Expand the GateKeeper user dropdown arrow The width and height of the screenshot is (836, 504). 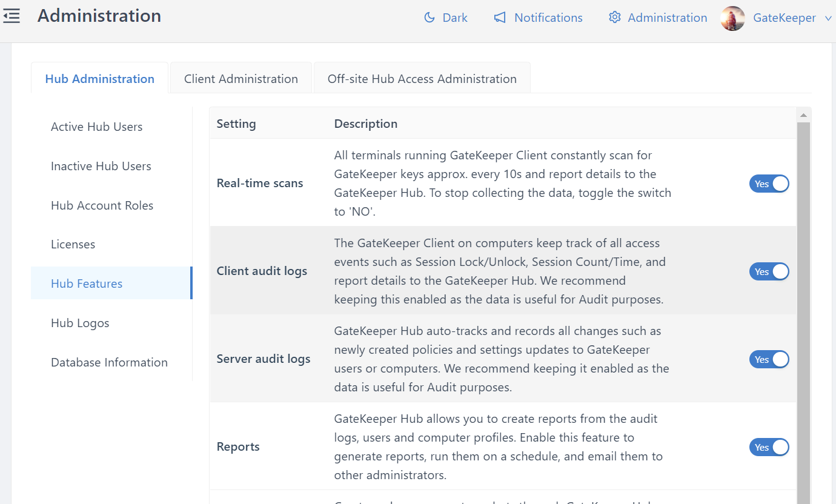828,18
